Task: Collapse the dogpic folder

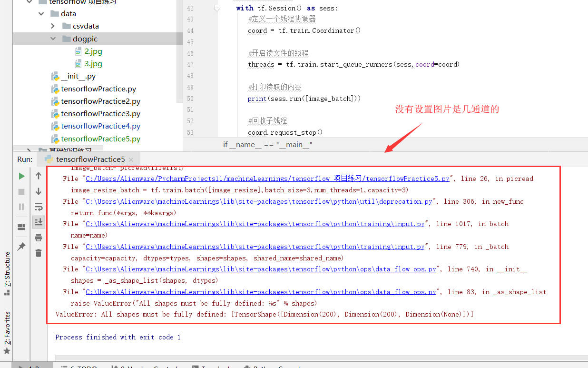Action: click(53, 39)
